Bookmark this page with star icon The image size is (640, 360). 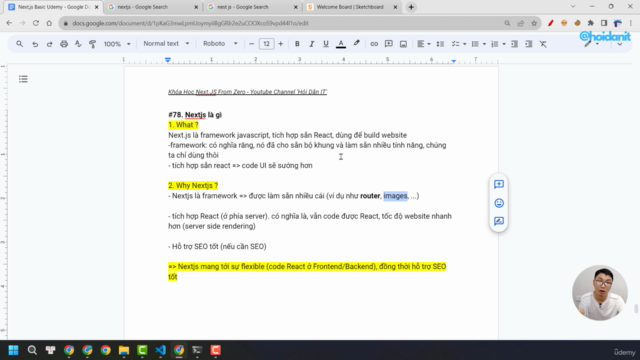coord(534,23)
